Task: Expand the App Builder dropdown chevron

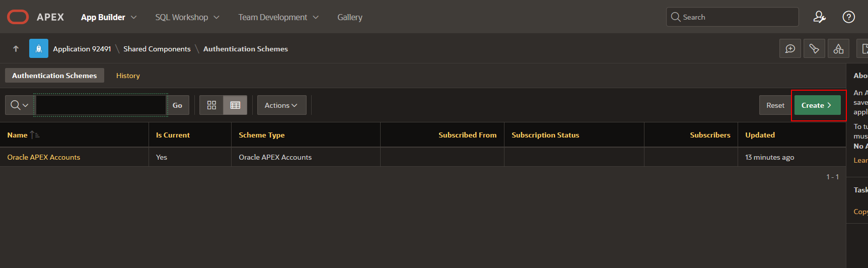Action: [x=134, y=17]
